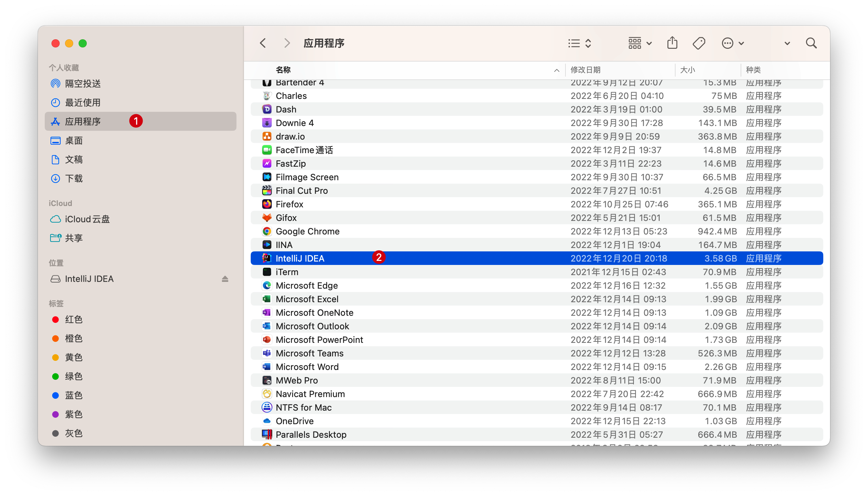
Task: Click the Microsoft Edge icon
Action: (x=267, y=286)
